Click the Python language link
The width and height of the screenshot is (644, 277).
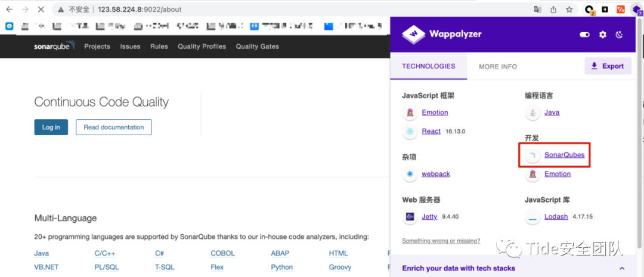[281, 267]
